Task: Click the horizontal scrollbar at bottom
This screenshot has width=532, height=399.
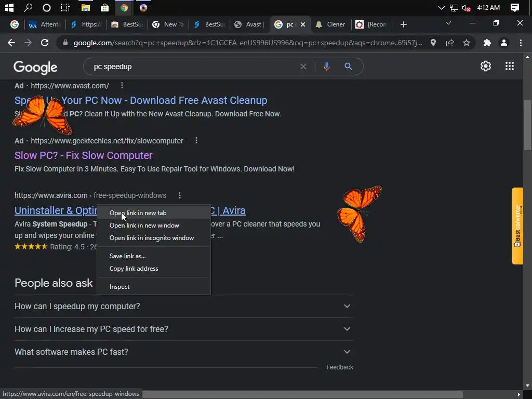Action: [302, 394]
